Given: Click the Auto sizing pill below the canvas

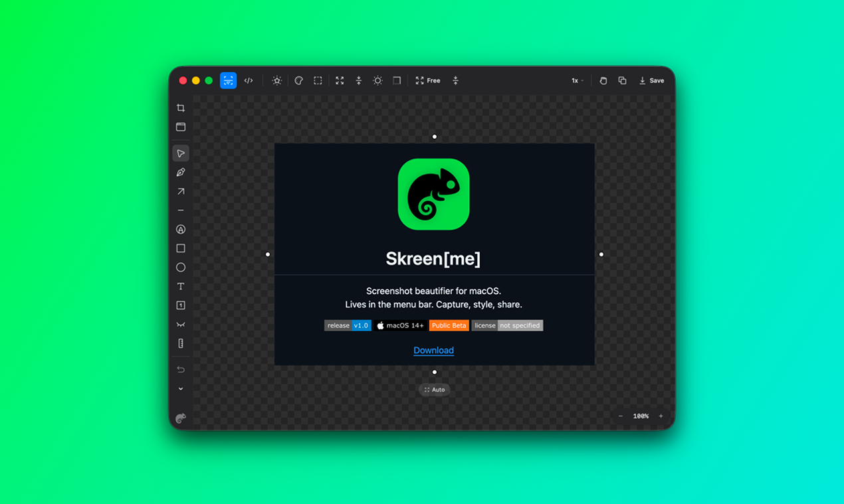Looking at the screenshot, I should (x=434, y=390).
